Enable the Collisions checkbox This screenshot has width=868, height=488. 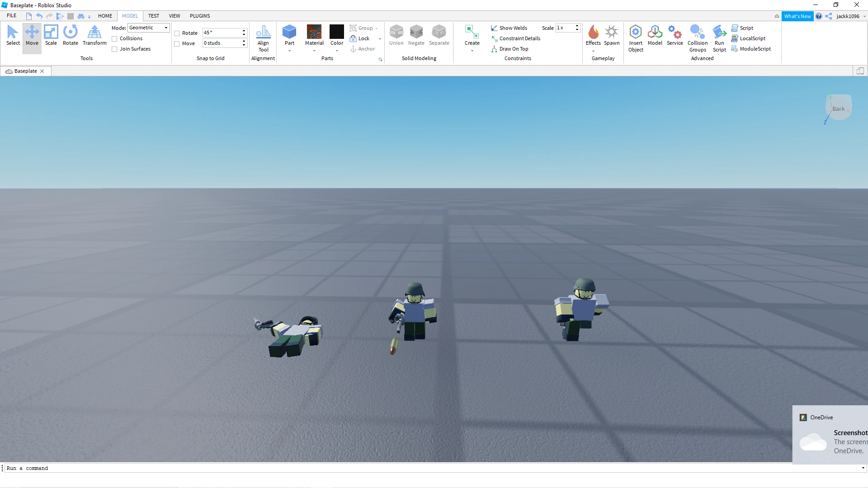click(x=115, y=39)
